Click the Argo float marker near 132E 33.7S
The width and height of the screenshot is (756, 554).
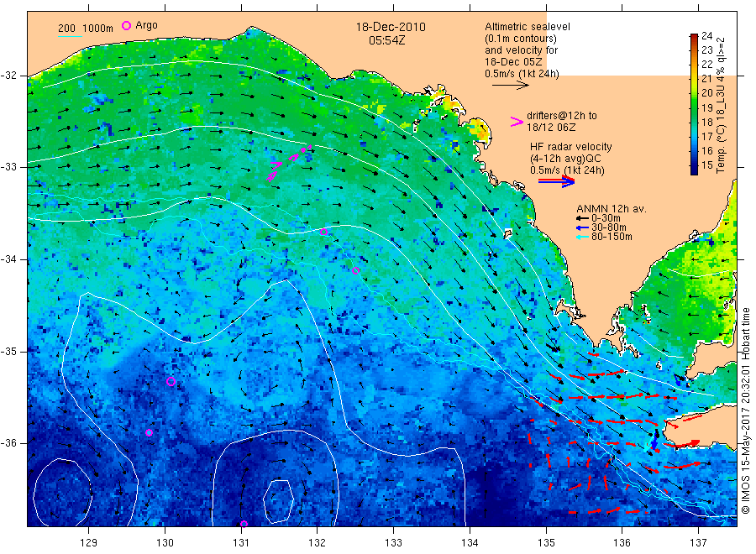click(x=324, y=233)
